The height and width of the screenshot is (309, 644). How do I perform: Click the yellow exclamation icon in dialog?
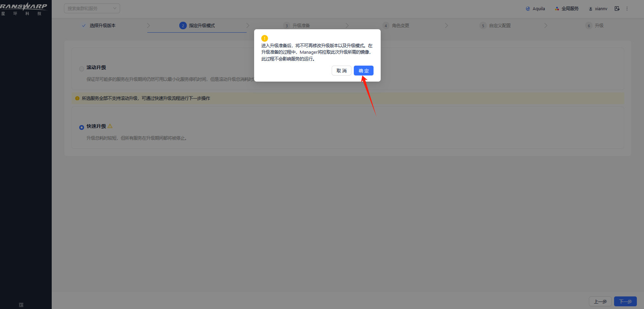(264, 38)
